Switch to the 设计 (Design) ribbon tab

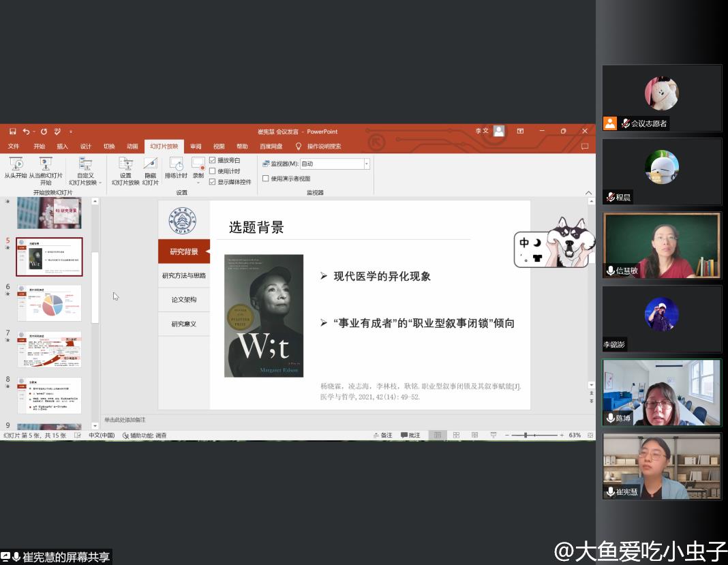point(85,146)
